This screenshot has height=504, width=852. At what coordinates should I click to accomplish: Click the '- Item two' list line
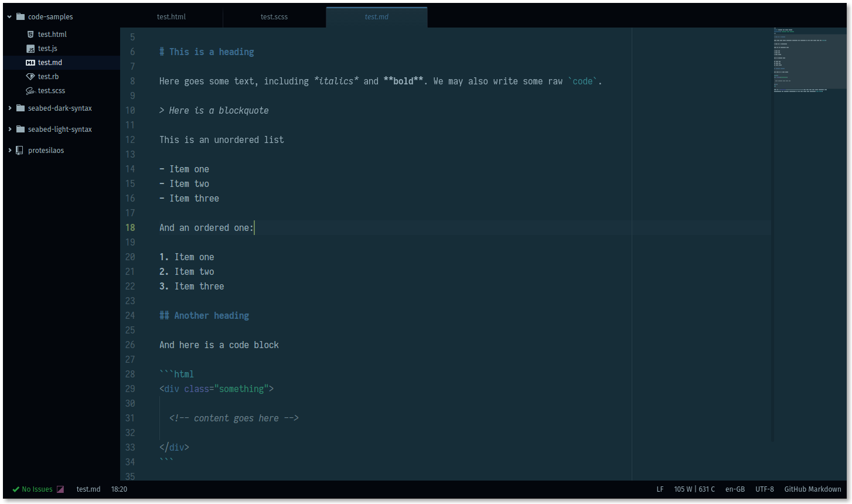(x=184, y=184)
